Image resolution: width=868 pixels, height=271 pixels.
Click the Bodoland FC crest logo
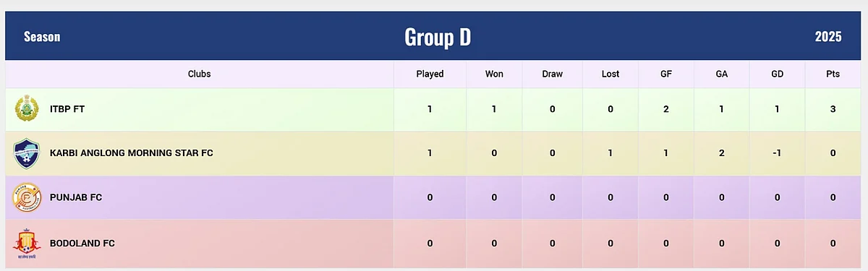click(x=26, y=244)
